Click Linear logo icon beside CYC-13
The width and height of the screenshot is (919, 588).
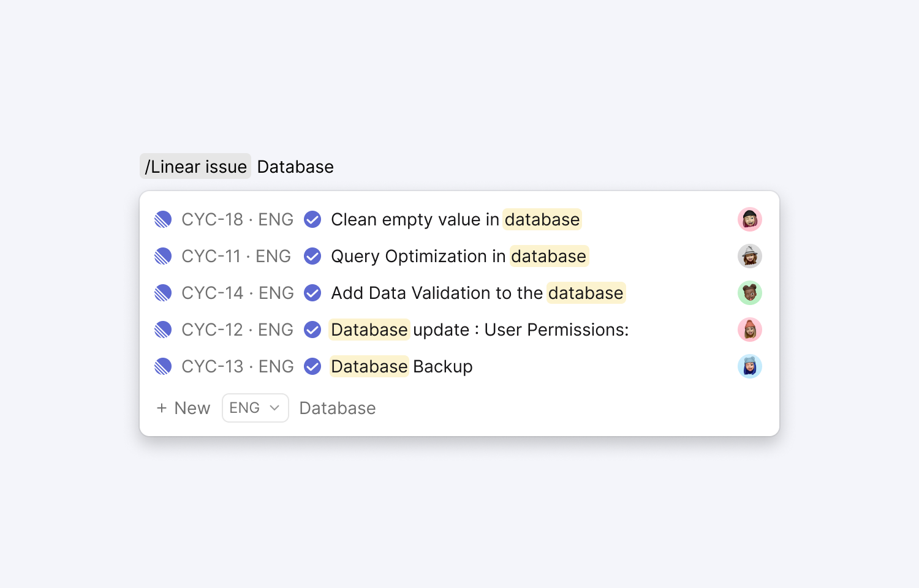[163, 366]
